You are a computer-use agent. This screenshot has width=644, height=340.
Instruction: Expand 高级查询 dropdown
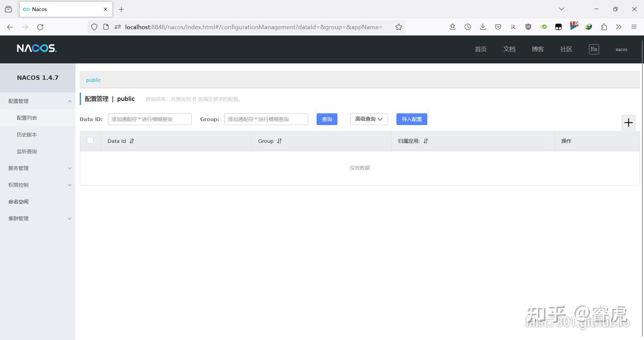click(x=369, y=119)
